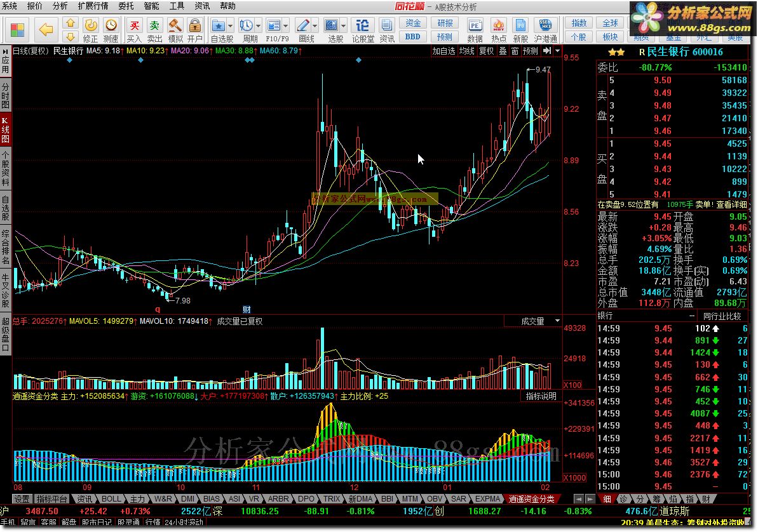The image size is (758, 532).
Task: Open the 智能 menu
Action: [x=151, y=6]
